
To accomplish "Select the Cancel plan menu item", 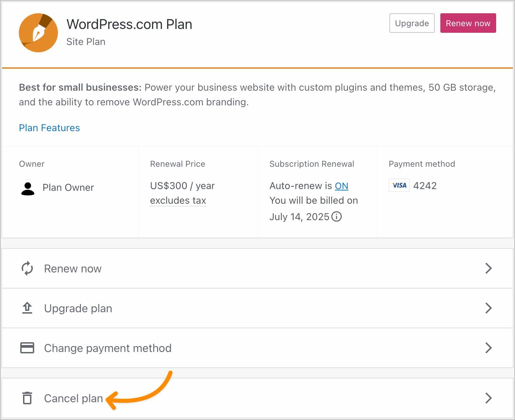I will [73, 398].
